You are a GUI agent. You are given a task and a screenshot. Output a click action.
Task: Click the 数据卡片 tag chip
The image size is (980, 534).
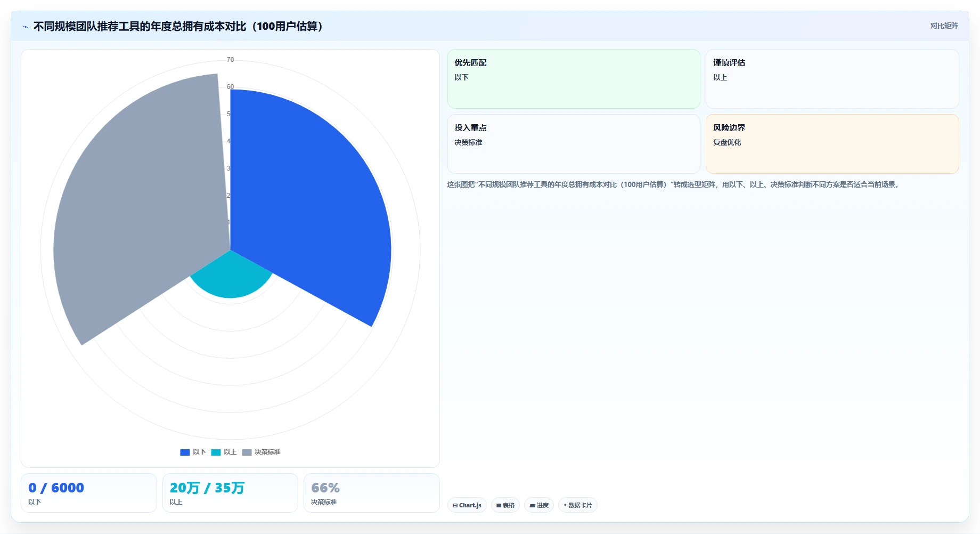578,505
